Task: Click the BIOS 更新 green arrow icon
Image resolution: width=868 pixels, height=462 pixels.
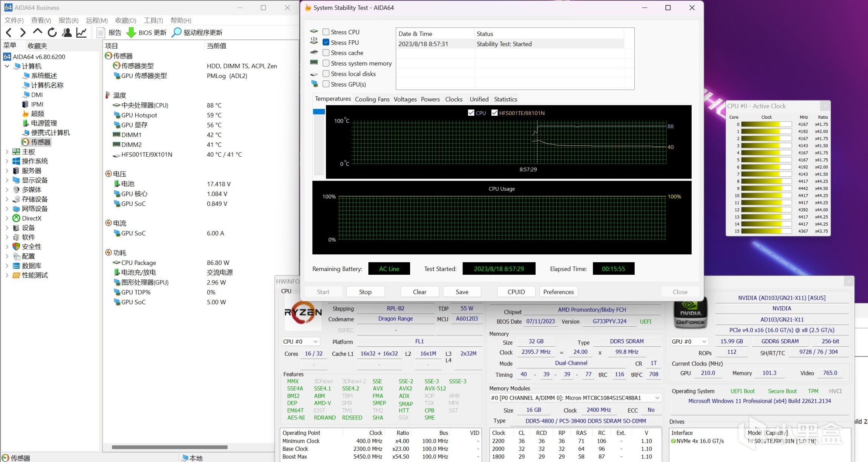Action: click(x=131, y=33)
